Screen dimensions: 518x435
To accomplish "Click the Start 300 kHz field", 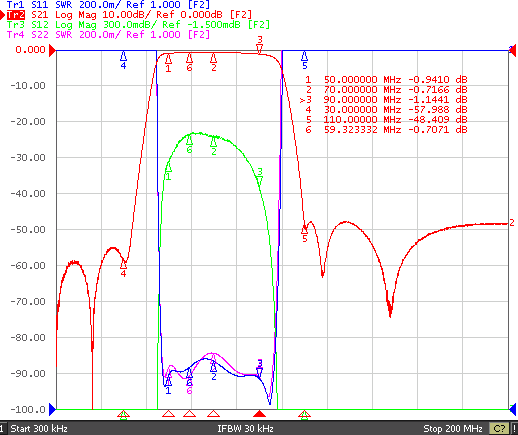I will coord(39,429).
